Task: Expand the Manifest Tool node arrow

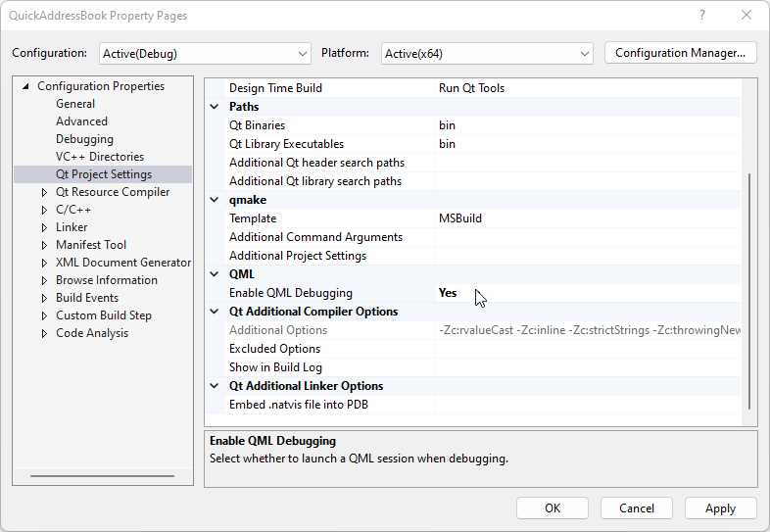Action: (x=44, y=246)
